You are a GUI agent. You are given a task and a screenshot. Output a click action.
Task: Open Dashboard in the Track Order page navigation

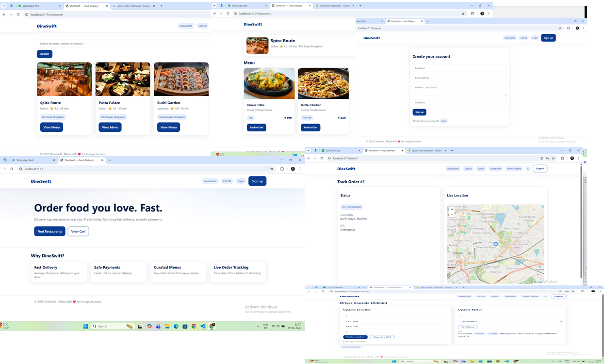[495, 169]
